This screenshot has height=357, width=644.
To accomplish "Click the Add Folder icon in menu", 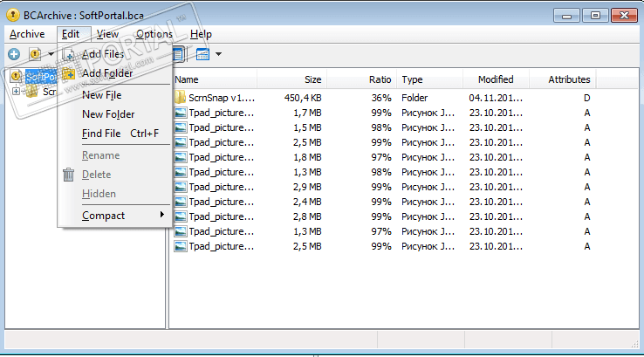I will [x=69, y=73].
